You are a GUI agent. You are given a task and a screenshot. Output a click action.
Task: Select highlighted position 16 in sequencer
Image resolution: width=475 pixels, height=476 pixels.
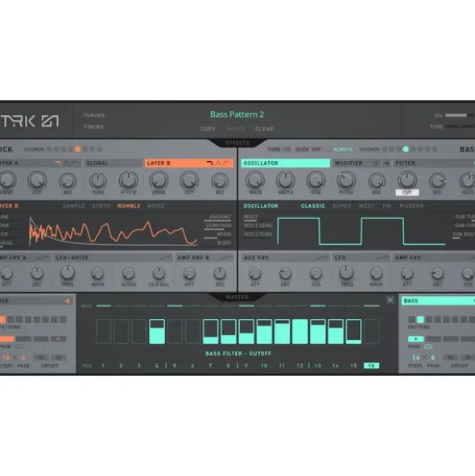coord(371,366)
